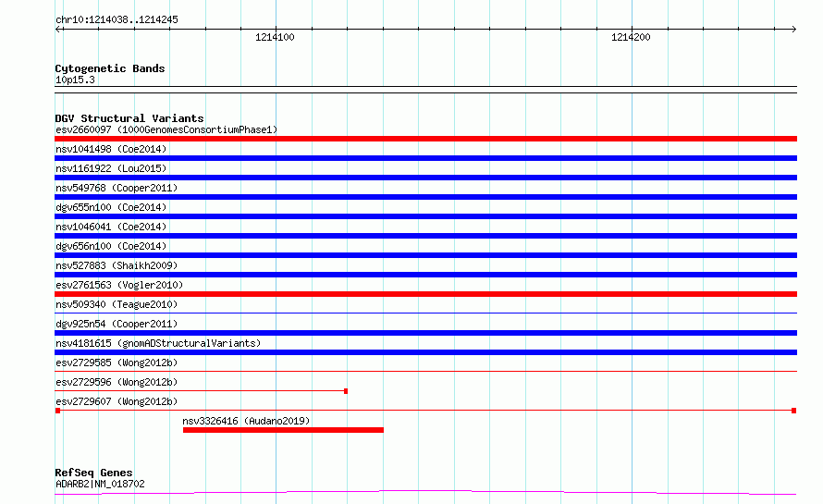823x504 pixels.
Task: Click the left arrow of the ruler
Action: (x=58, y=30)
